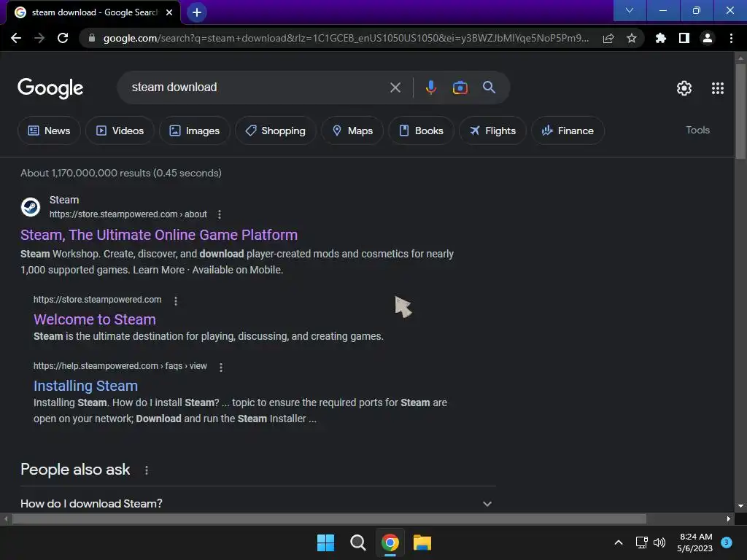Viewport: 747px width, 560px height.
Task: Open a new browser tab
Action: [x=197, y=12]
